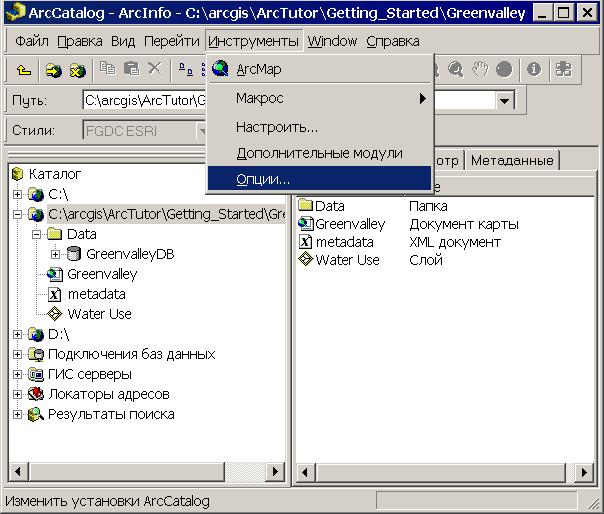The image size is (604, 514).
Task: Select Подключения баз данных tree item
Action: 131,354
